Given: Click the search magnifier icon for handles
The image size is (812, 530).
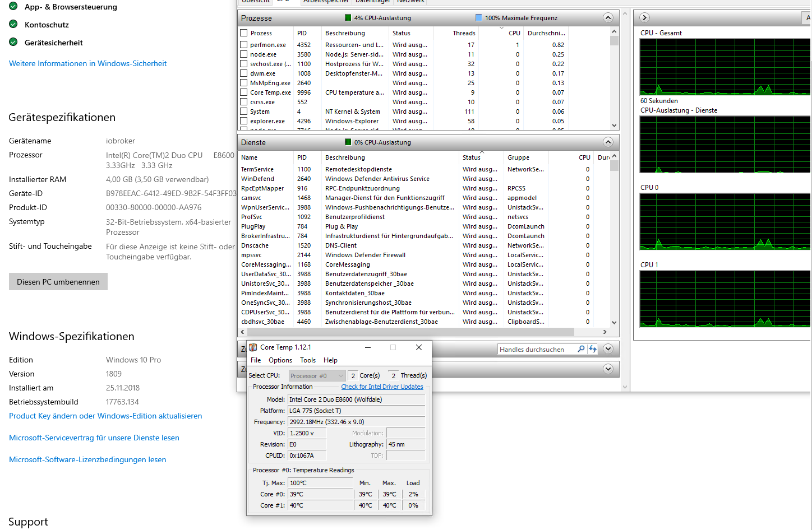Looking at the screenshot, I should coord(581,349).
